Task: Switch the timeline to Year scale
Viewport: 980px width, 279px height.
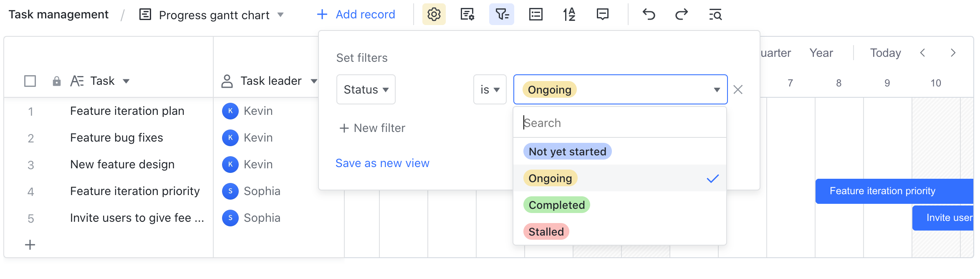Action: (821, 53)
